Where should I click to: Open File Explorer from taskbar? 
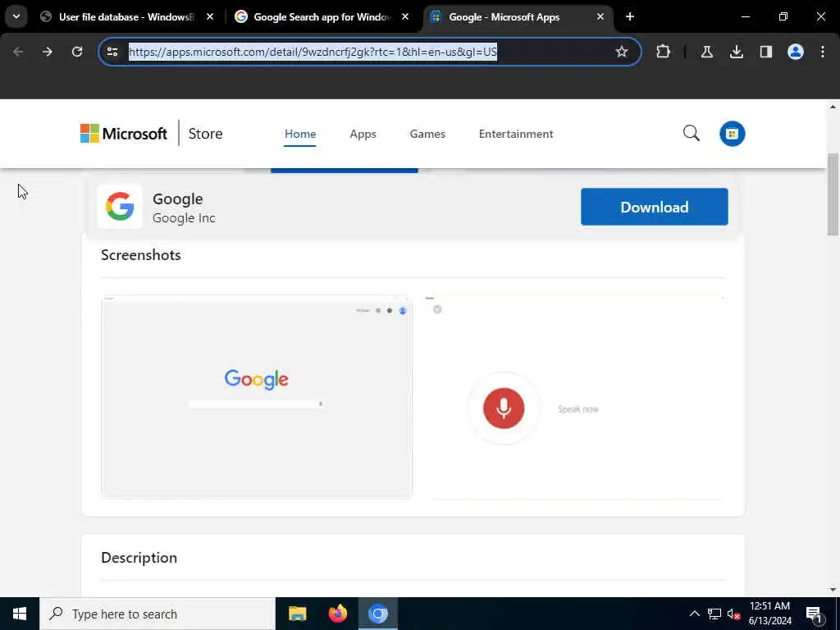click(297, 614)
